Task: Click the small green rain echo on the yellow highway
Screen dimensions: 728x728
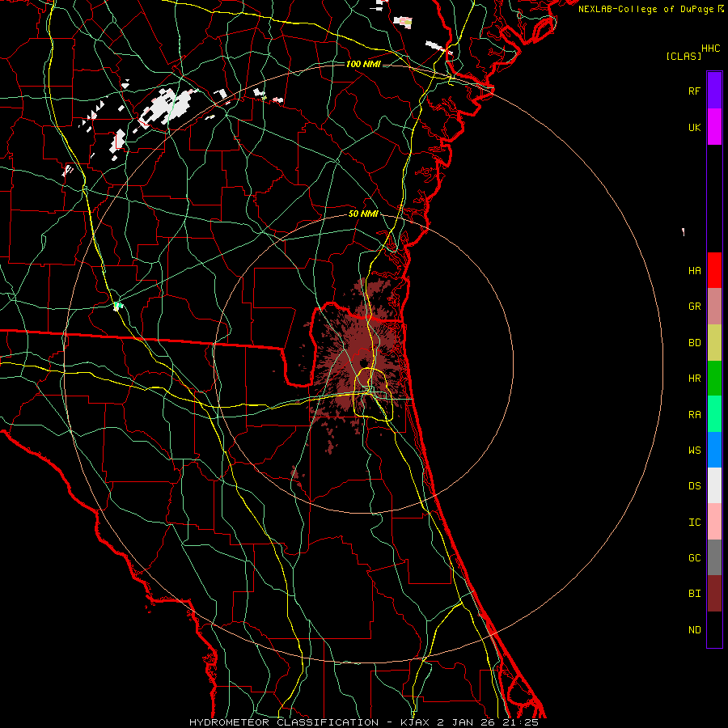Action: pos(118,306)
